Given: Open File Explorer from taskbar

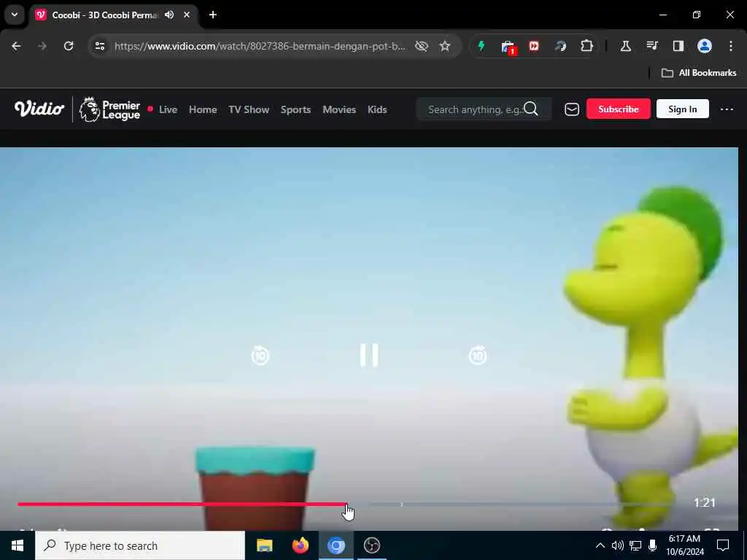Looking at the screenshot, I should pyautogui.click(x=264, y=545).
